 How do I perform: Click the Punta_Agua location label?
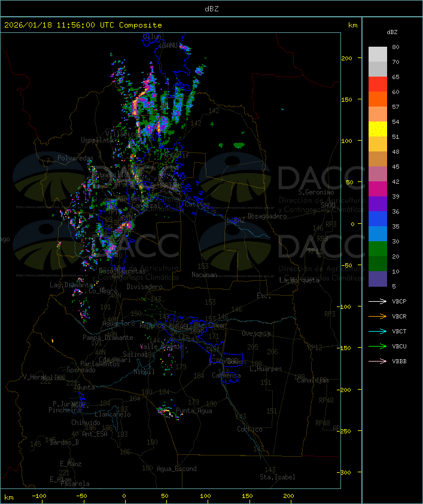[x=194, y=411]
